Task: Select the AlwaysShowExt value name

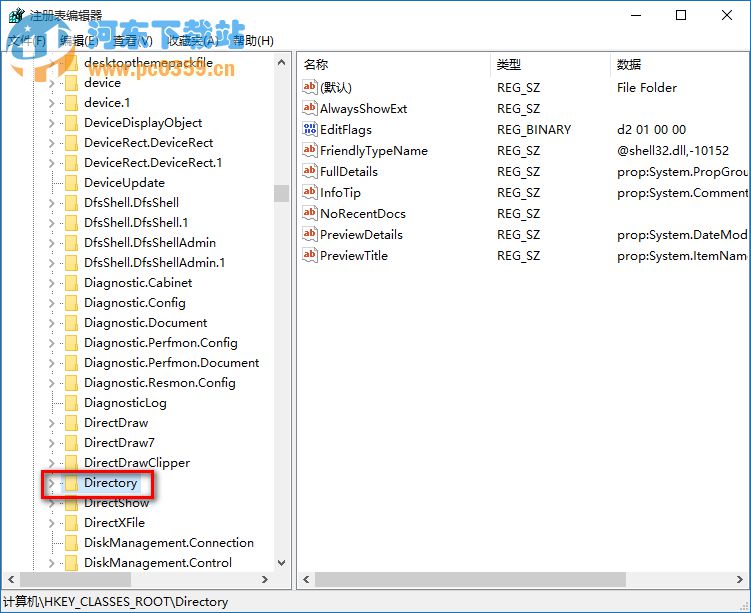Action: [364, 109]
